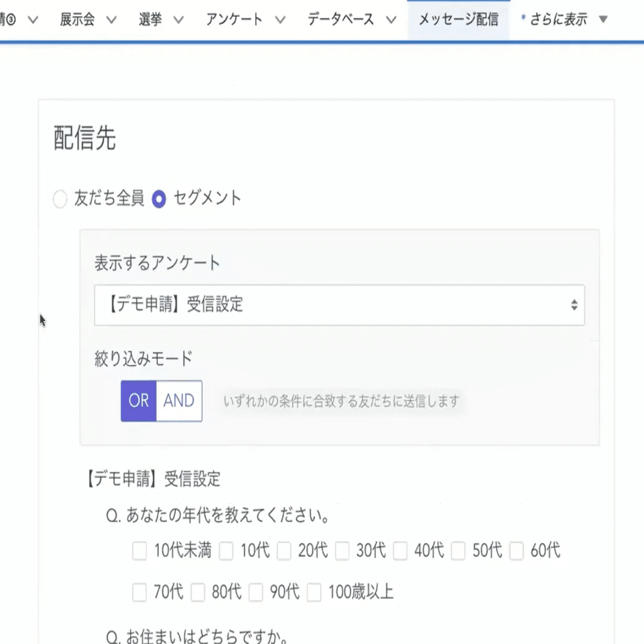Select the 友だち全員 radio button
644x644 pixels.
click(60, 198)
